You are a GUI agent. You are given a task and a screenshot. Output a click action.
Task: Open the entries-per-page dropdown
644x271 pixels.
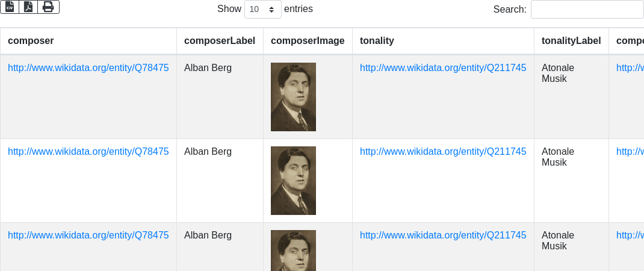pos(262,9)
